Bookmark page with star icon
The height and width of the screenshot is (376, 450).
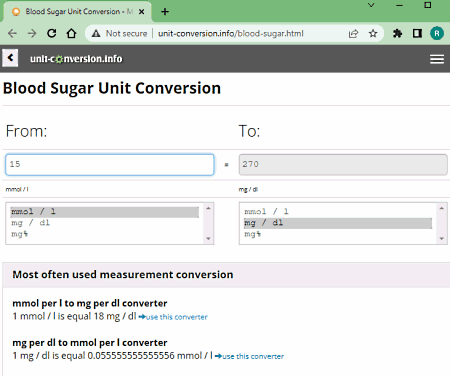(373, 33)
